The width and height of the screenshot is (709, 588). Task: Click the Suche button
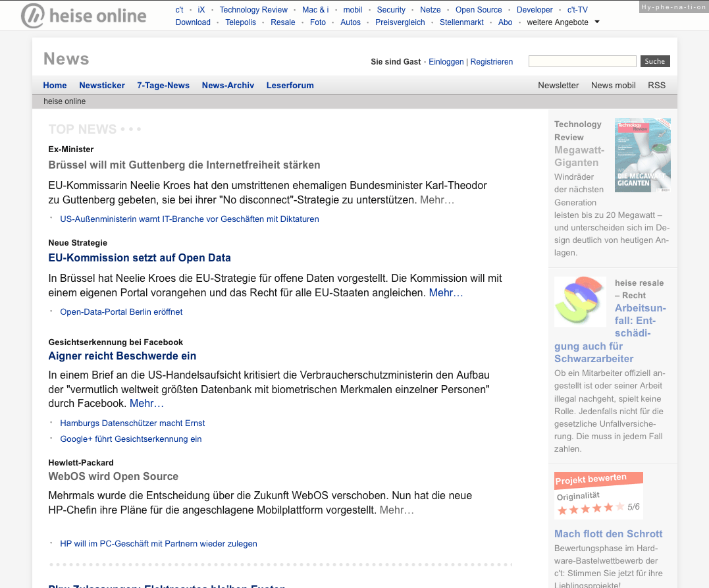coord(654,61)
